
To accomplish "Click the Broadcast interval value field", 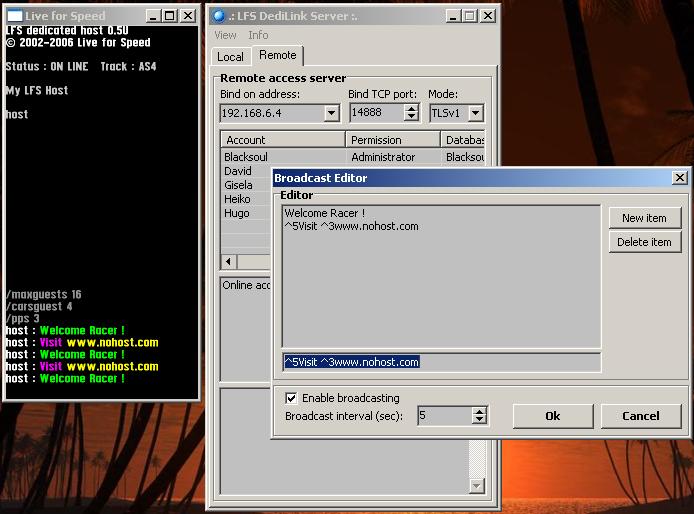I will (x=445, y=416).
